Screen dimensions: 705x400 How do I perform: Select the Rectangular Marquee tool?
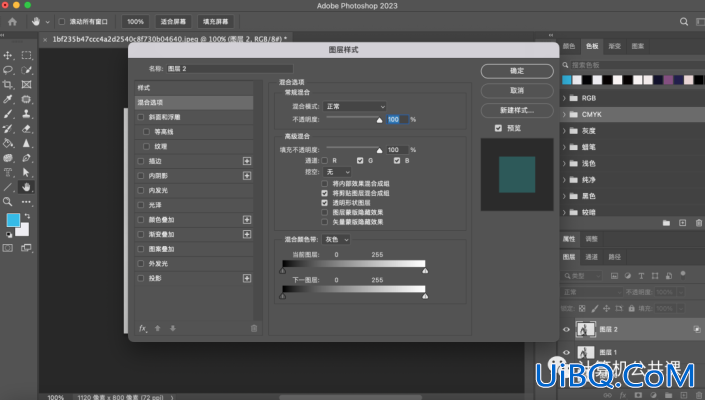tap(27, 55)
